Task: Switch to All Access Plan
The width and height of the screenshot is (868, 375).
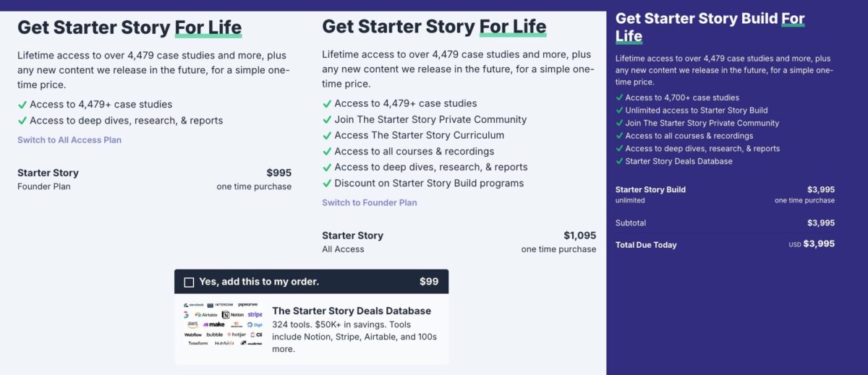Action: (69, 140)
